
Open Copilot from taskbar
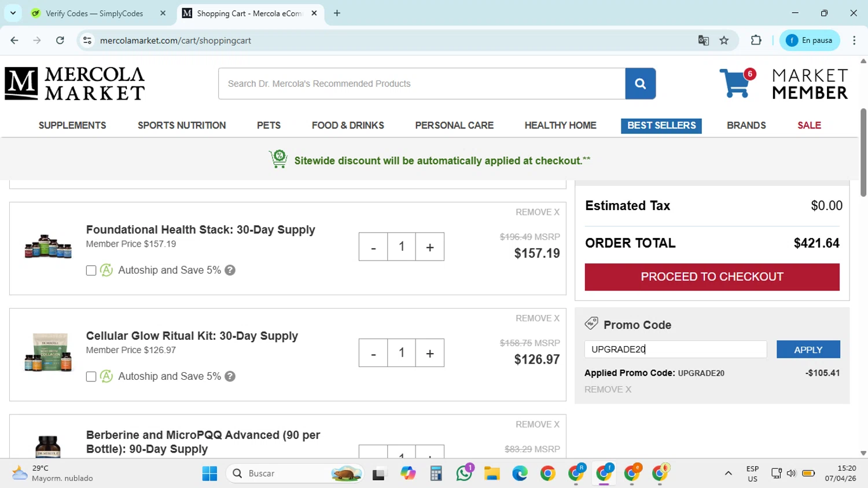click(408, 474)
